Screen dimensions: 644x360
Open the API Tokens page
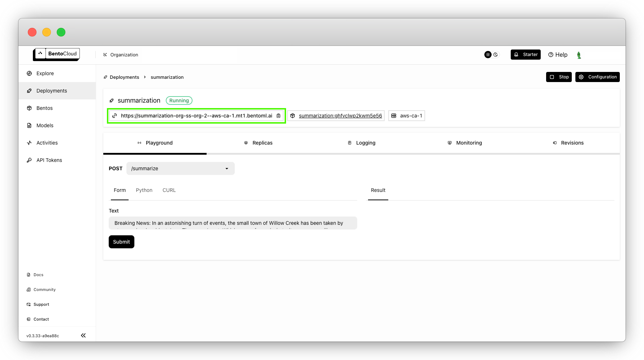tap(57, 160)
